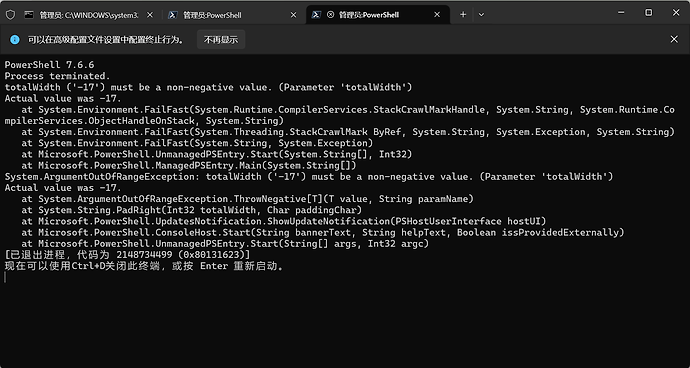This screenshot has width=690, height=368.
Task: Click the command prompt icon on first tab
Action: (x=29, y=15)
